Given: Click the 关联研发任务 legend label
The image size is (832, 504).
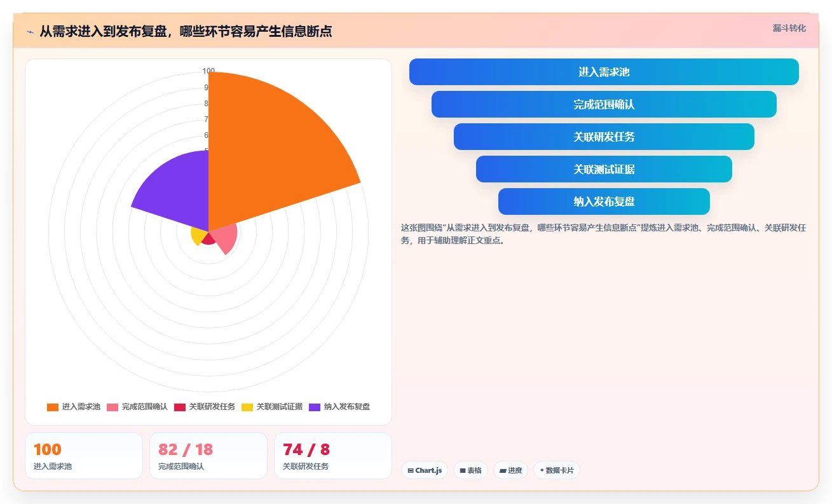Looking at the screenshot, I should coord(212,407).
